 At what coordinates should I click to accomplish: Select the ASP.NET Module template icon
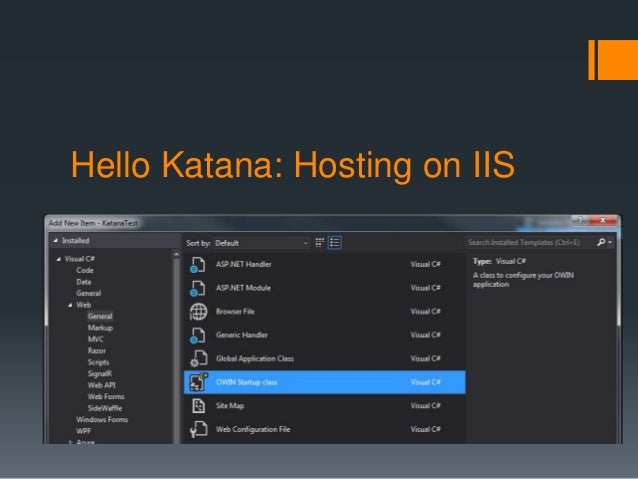point(197,288)
